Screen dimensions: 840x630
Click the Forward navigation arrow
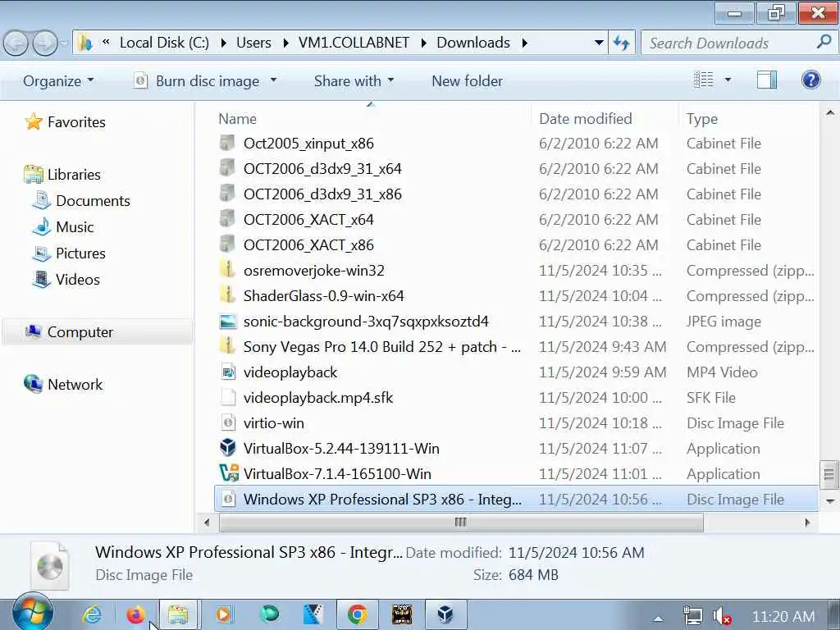[x=45, y=43]
